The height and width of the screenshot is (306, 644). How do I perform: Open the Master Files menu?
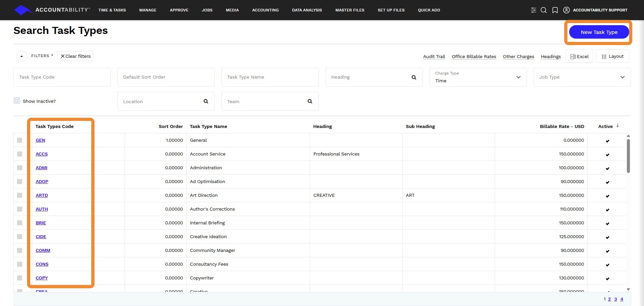(350, 10)
